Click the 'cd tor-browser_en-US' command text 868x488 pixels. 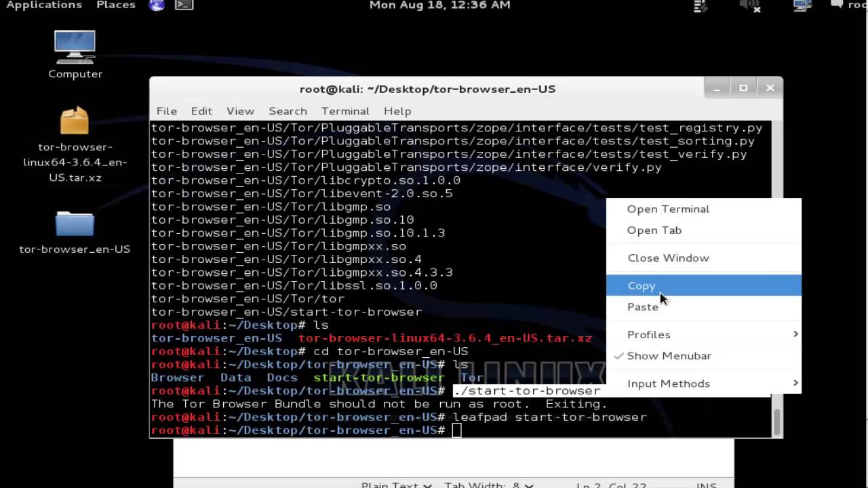[391, 351]
